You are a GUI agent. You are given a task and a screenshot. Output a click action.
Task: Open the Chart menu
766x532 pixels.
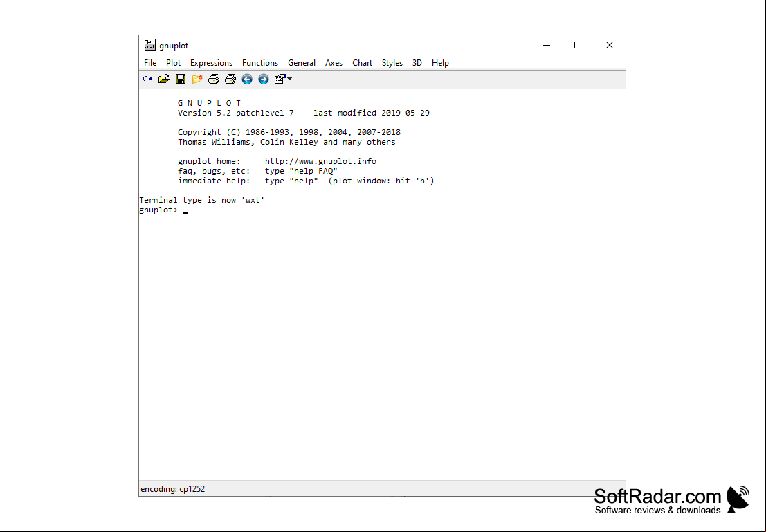(x=362, y=62)
